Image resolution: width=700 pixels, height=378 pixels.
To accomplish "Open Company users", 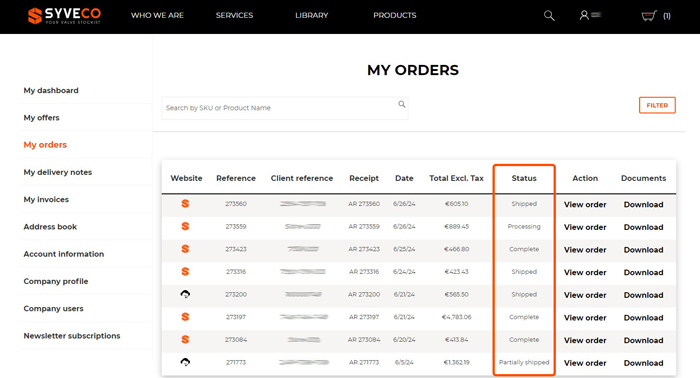I will (53, 308).
